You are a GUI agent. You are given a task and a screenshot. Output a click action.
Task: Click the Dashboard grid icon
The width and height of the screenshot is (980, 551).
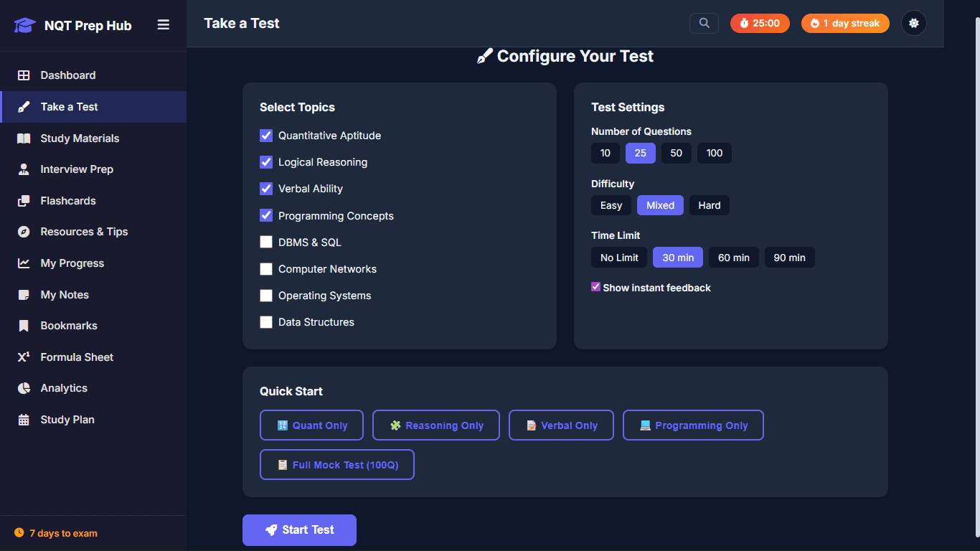click(24, 75)
